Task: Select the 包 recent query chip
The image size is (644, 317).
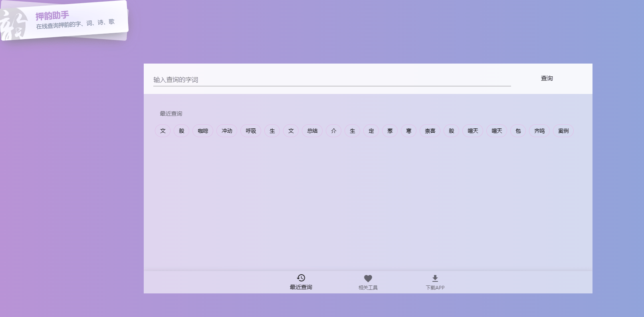Action: click(x=518, y=131)
